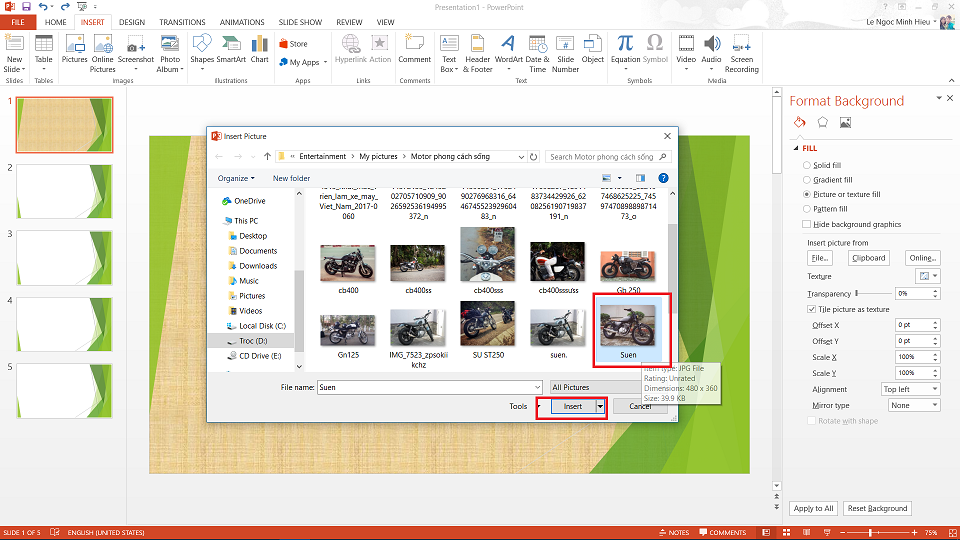This screenshot has height=540, width=960.
Task: Open the Mirror type dropdown
Action: tap(914, 405)
